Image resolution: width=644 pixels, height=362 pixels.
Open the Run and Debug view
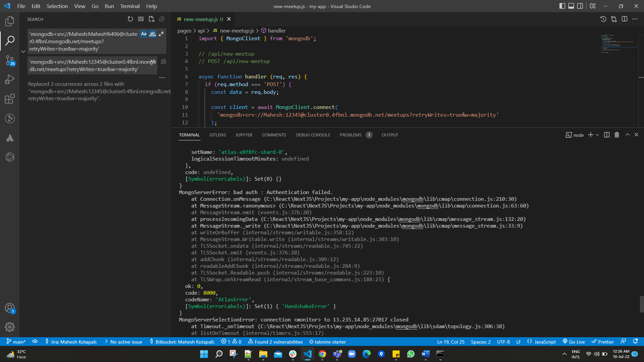point(10,79)
